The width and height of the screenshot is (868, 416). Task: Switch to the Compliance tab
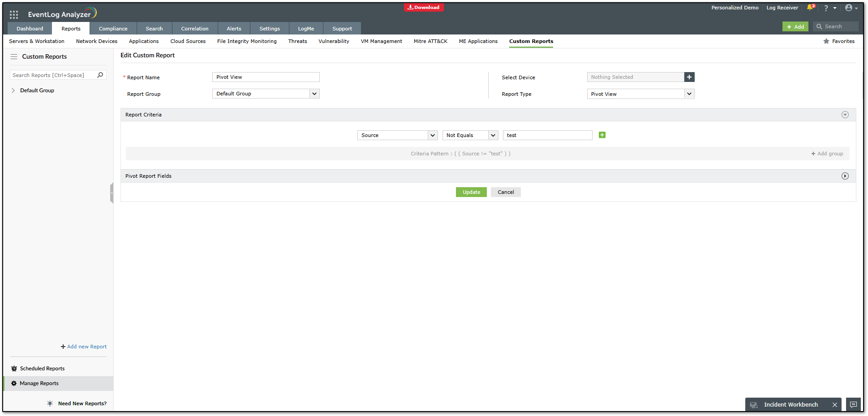[x=113, y=29]
